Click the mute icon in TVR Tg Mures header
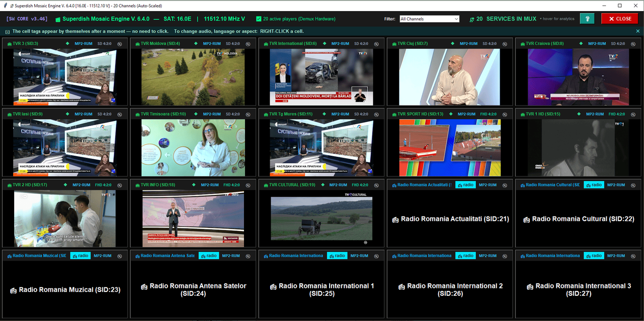Screen dimensions: 644x321 tap(376, 114)
